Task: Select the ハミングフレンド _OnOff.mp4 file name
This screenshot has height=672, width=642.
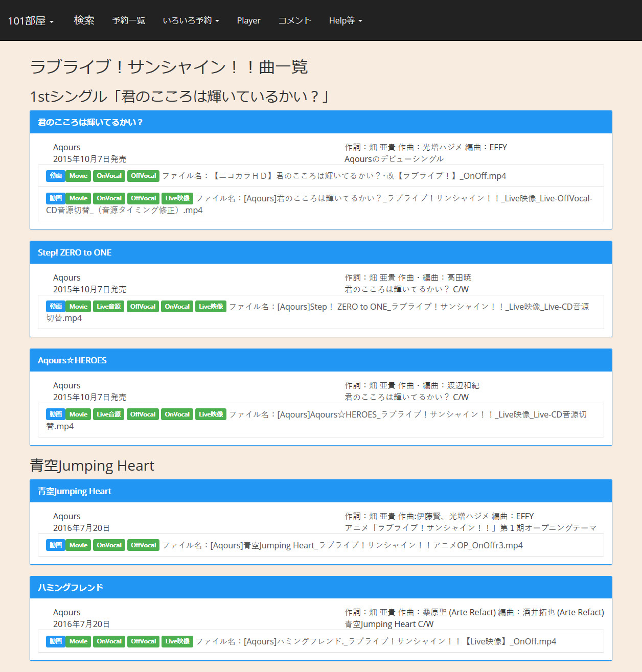Action: [376, 641]
